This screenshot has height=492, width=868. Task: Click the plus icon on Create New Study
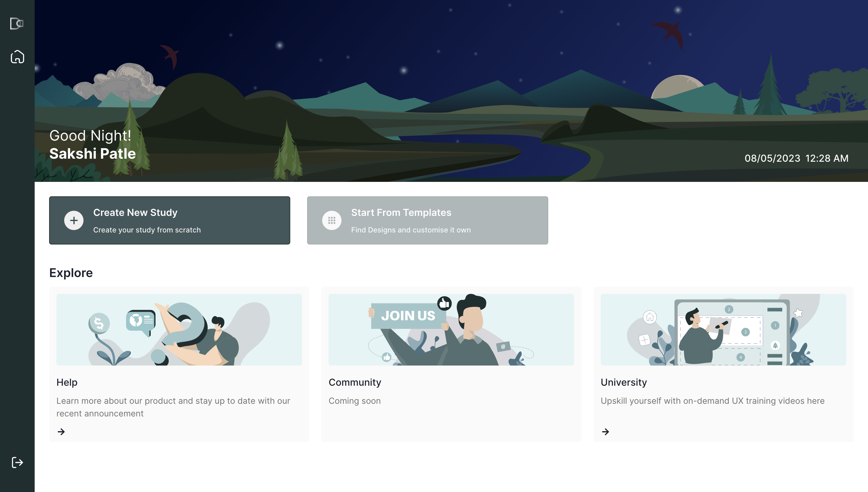pyautogui.click(x=74, y=220)
